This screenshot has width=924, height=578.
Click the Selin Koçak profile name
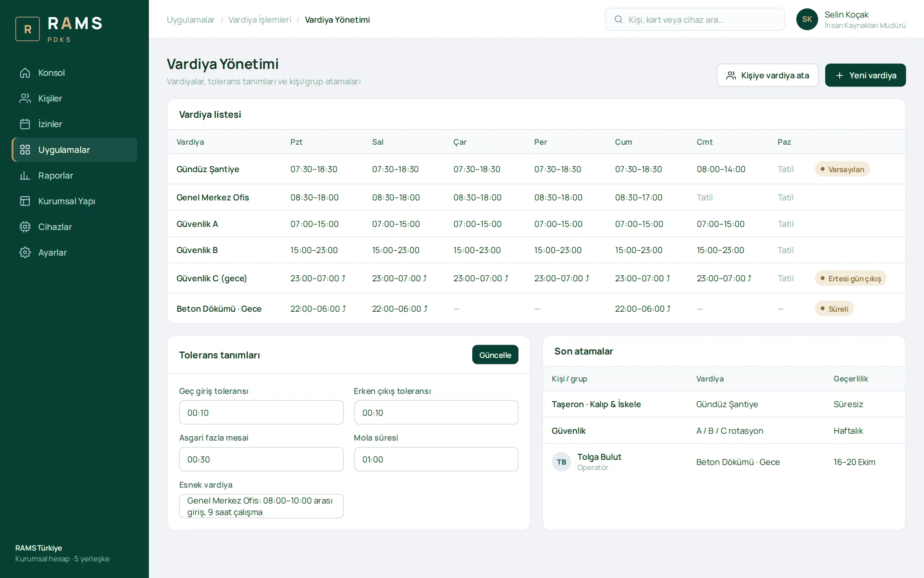(847, 15)
